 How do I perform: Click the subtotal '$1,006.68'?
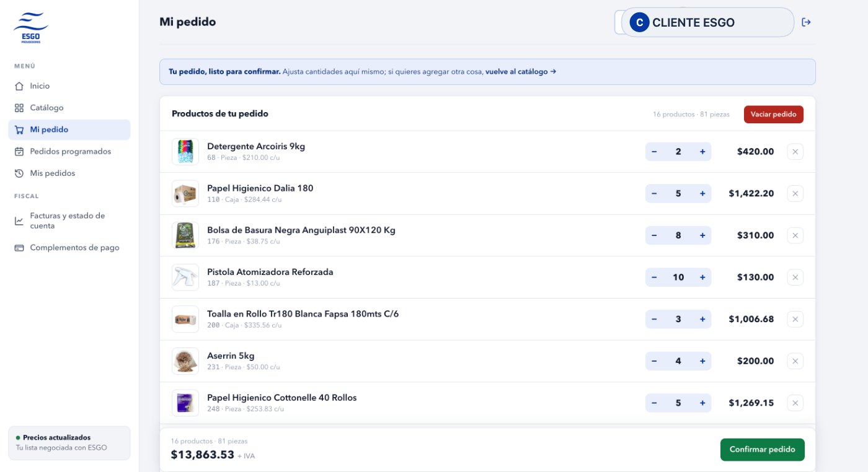(751, 319)
